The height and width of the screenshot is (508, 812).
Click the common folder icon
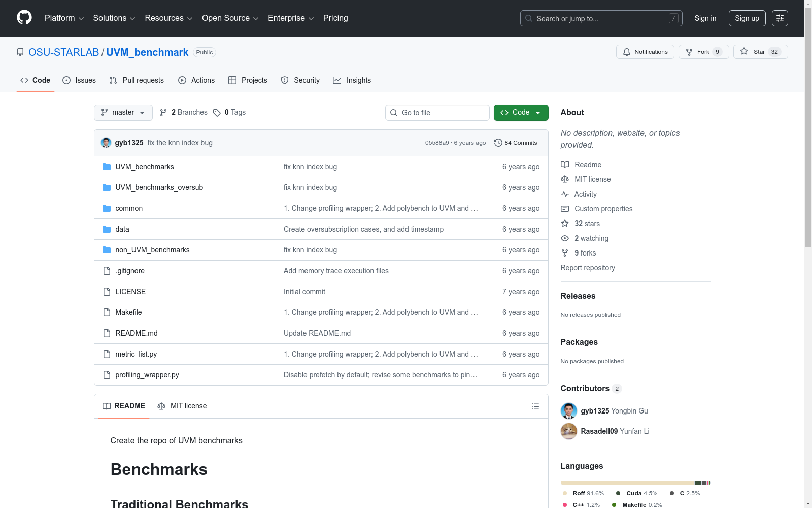tap(107, 208)
